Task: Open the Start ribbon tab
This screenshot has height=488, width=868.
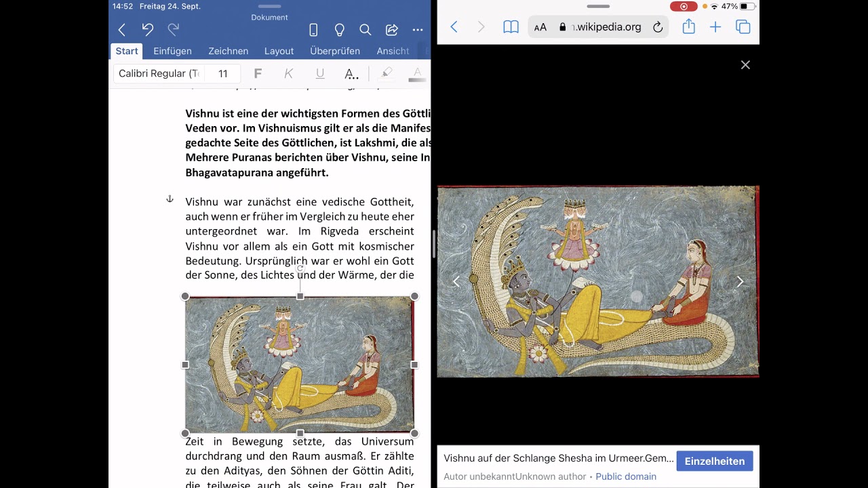Action: pyautogui.click(x=127, y=51)
